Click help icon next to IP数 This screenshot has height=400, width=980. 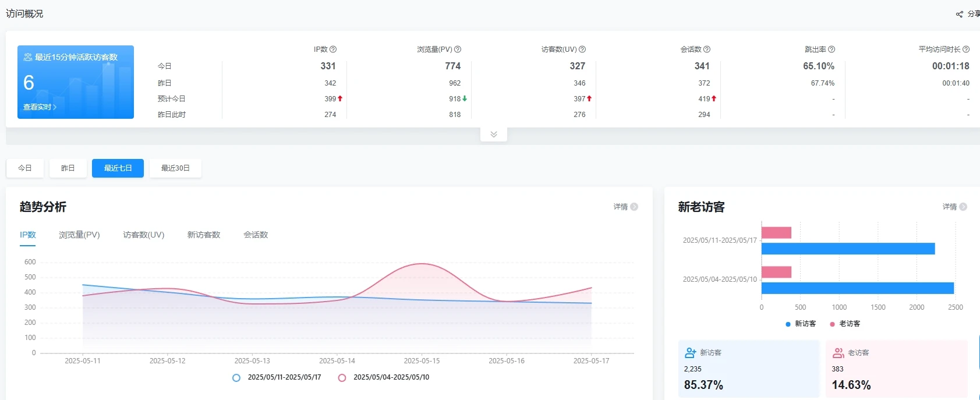pos(333,49)
